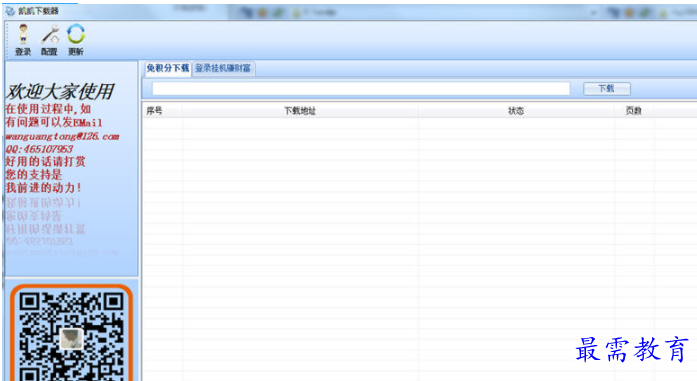The height and width of the screenshot is (381, 697).
Task: Open the 配置 settings wrench icon
Action: pyautogui.click(x=49, y=40)
